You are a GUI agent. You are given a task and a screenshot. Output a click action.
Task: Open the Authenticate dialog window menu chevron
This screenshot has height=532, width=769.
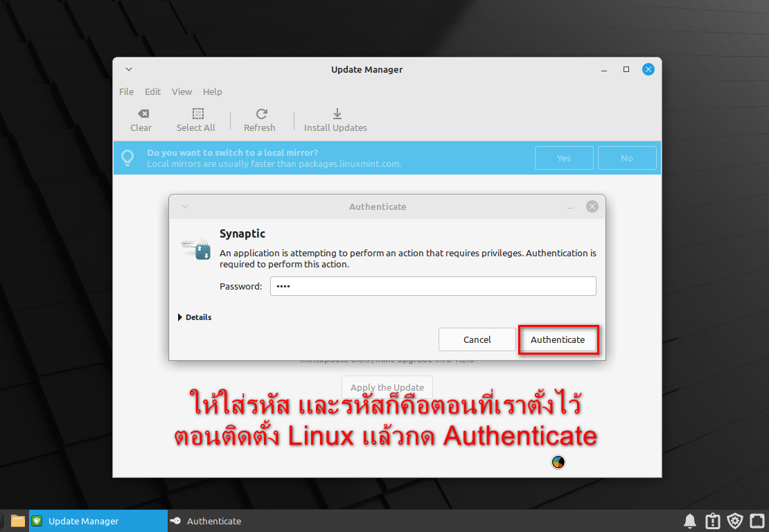[x=185, y=206]
